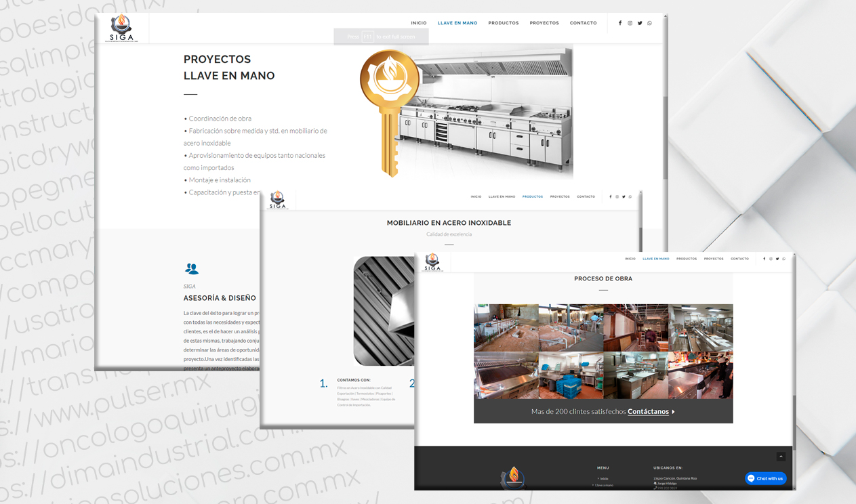Select PROYECTOS in the topmost navigation
Image resolution: width=856 pixels, height=504 pixels.
(544, 23)
